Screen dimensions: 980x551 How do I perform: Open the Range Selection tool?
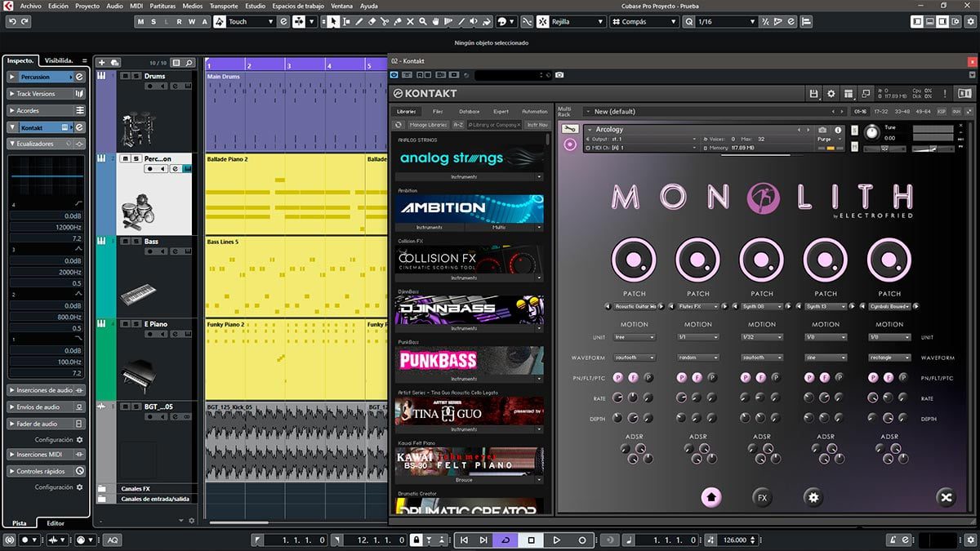(x=346, y=22)
